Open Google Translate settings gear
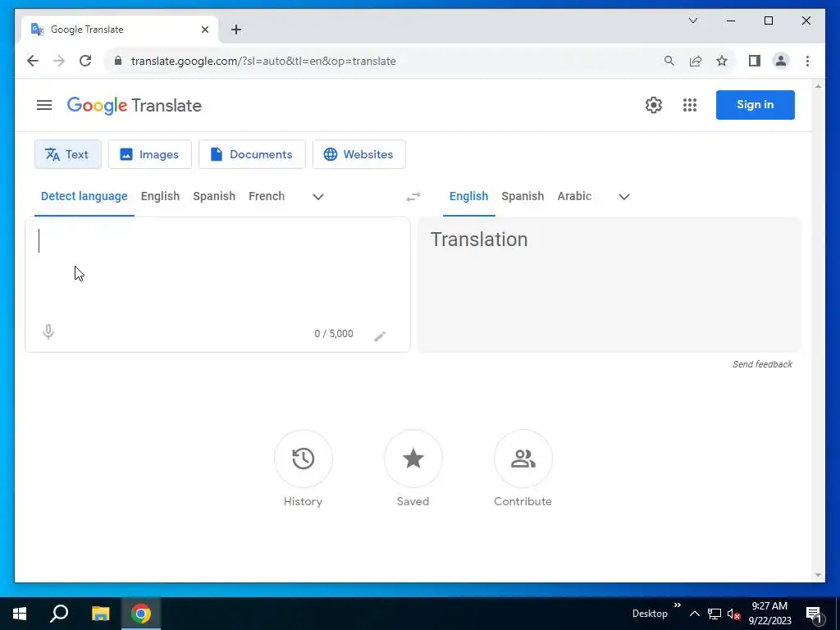 pos(654,105)
